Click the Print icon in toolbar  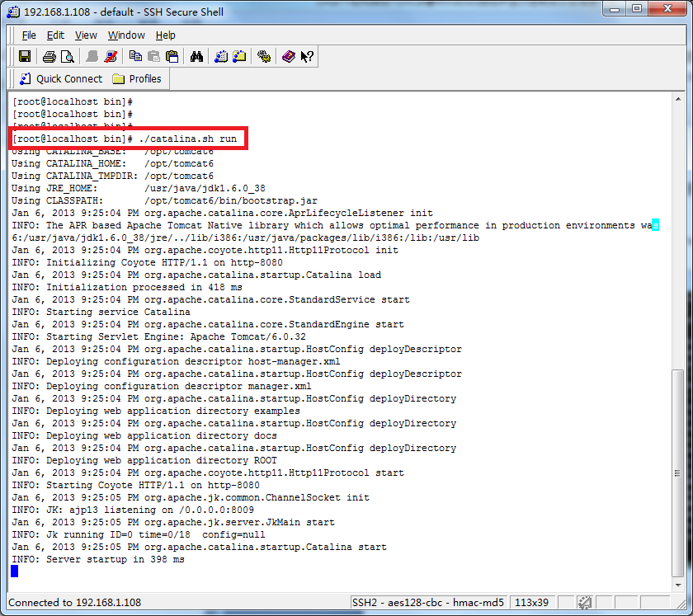click(49, 57)
